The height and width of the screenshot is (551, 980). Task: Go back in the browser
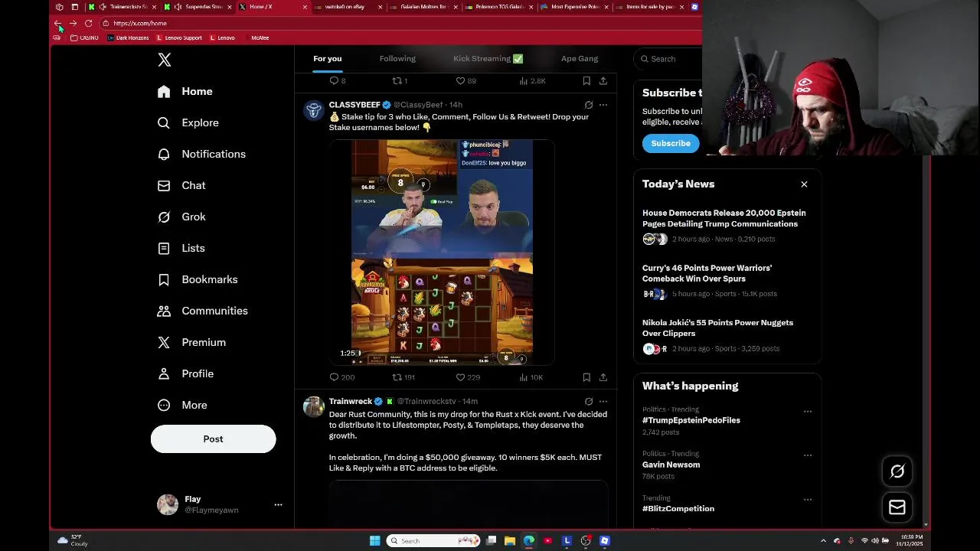(57, 23)
